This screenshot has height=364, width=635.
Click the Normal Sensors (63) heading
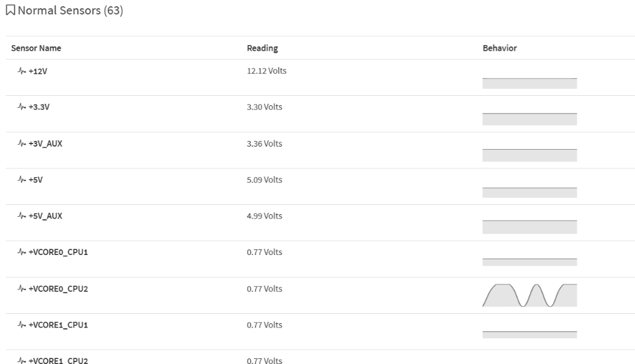tap(70, 12)
